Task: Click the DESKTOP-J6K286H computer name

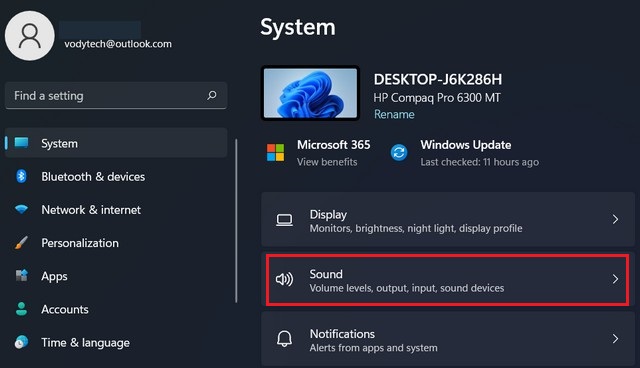Action: (438, 80)
